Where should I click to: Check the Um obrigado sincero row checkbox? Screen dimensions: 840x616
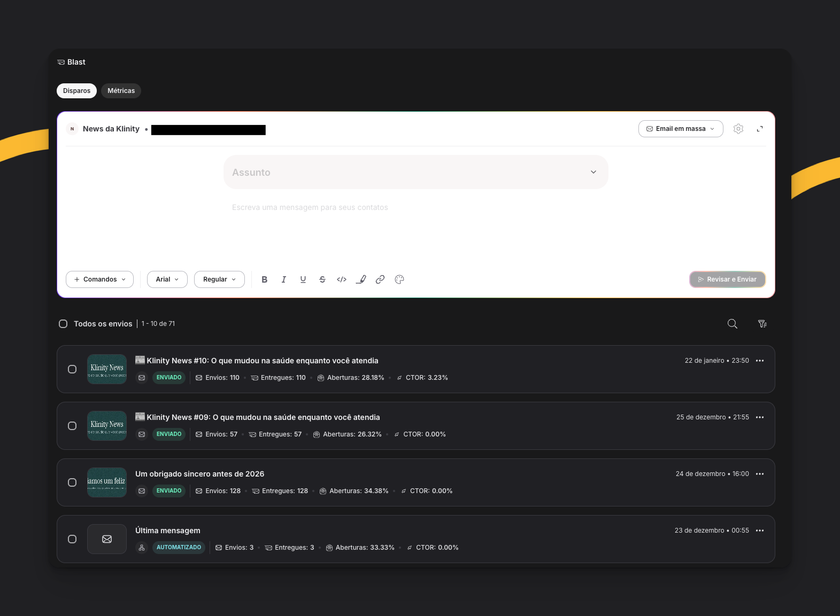pyautogui.click(x=72, y=482)
